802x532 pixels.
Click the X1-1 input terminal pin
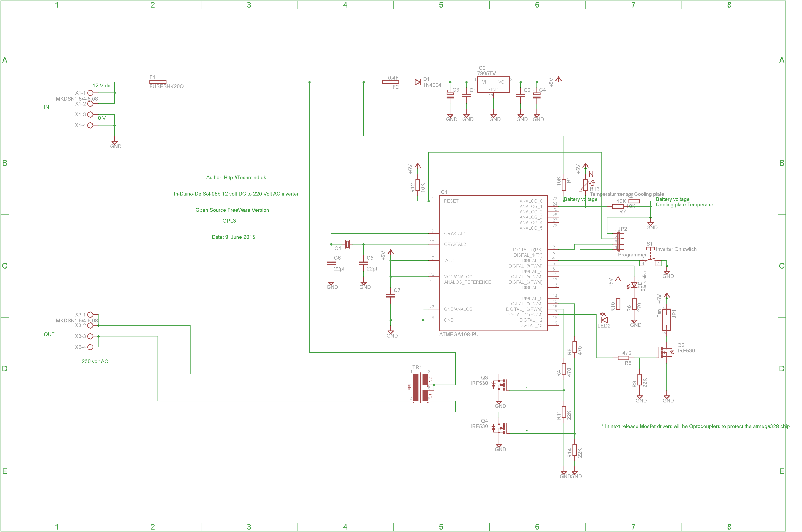coord(90,92)
